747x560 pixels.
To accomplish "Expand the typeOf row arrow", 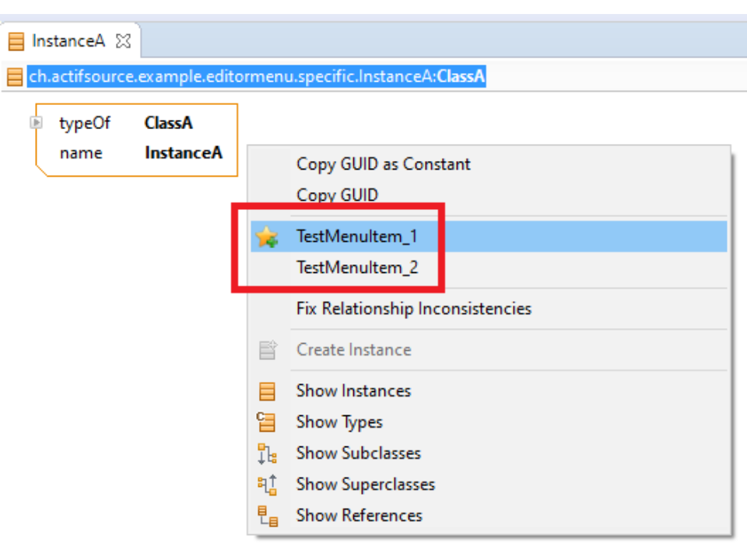I will pos(36,122).
